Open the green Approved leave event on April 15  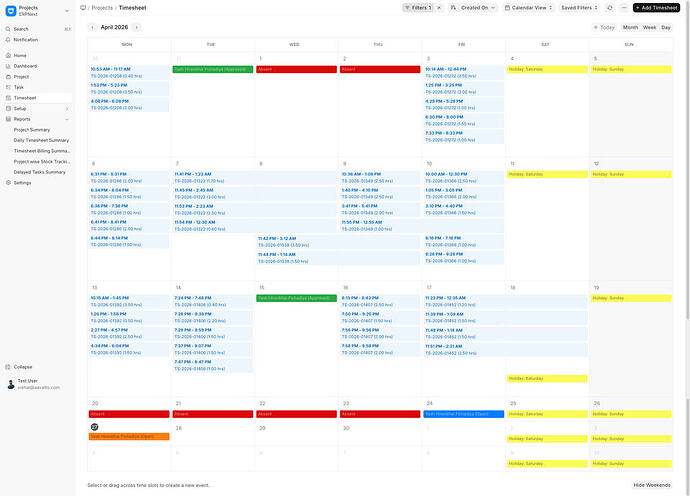tap(296, 298)
